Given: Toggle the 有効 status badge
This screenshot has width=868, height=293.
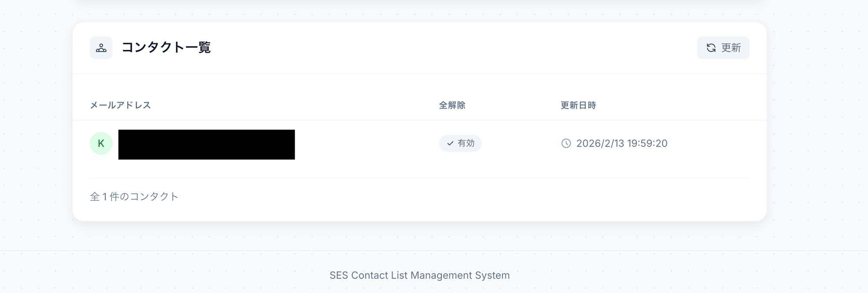Looking at the screenshot, I should [460, 143].
